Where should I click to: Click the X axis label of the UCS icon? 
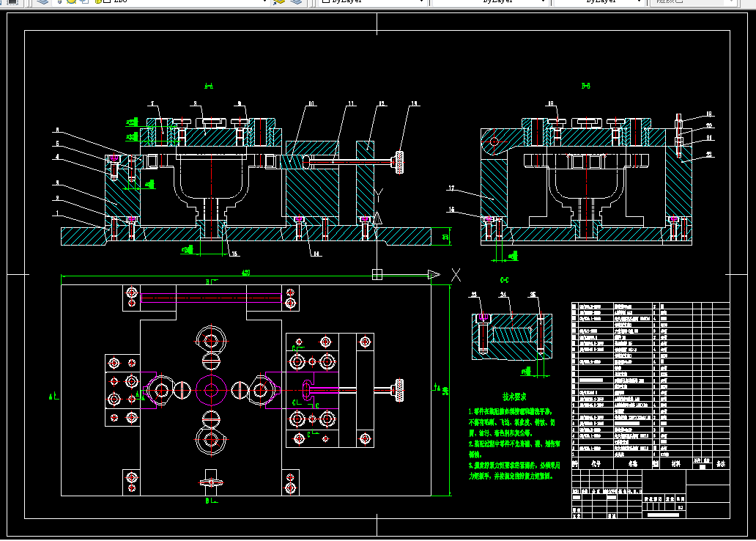coord(456,275)
